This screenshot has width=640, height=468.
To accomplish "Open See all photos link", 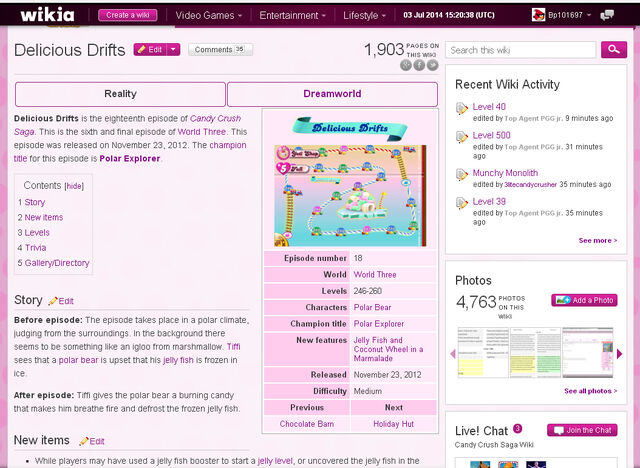I will [x=590, y=391].
